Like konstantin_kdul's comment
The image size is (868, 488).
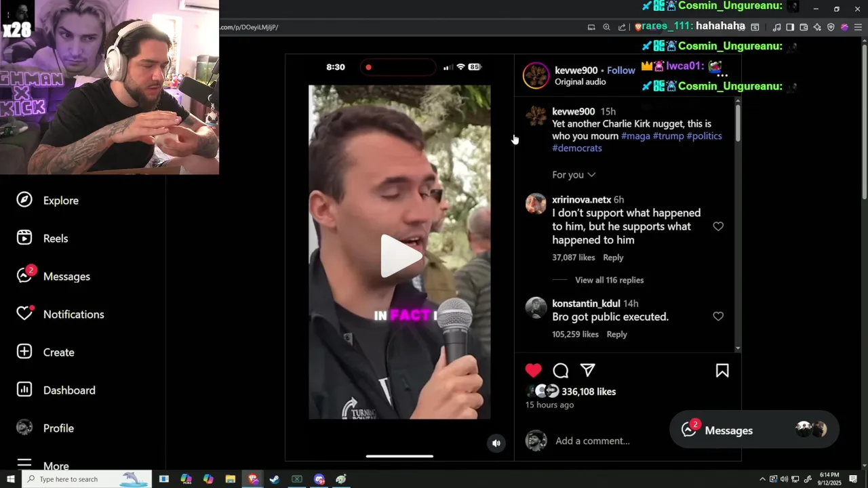[x=718, y=317]
